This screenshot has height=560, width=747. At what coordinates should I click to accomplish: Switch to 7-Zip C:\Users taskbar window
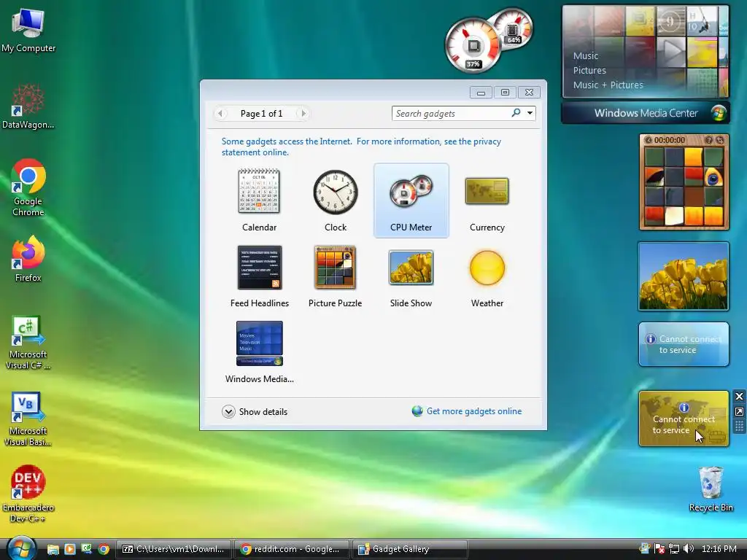click(174, 549)
